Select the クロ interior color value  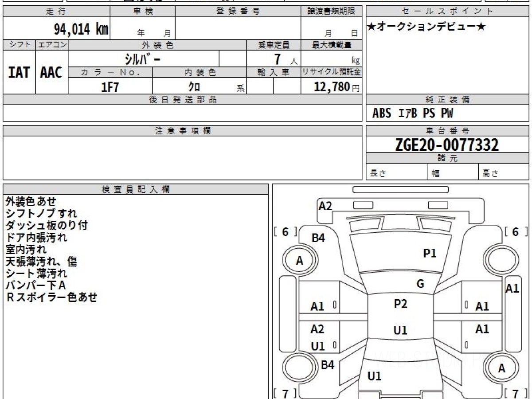tap(194, 87)
